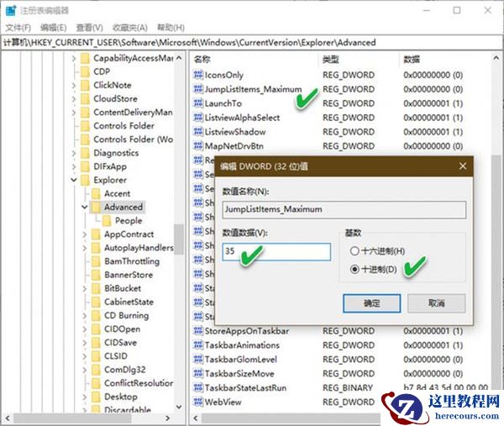The image size is (504, 426).
Task: Click the TaskbarGlomLevel value icon
Action: pos(198,359)
